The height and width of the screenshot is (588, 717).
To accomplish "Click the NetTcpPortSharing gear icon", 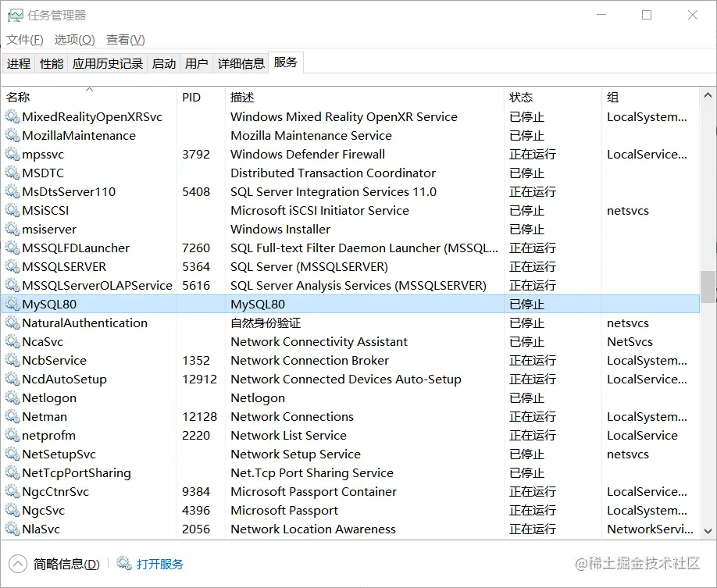I will point(12,472).
